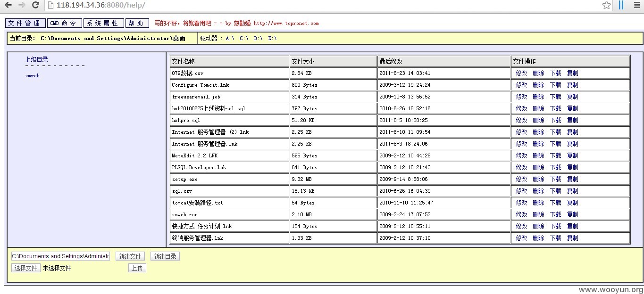Image resolution: width=644 pixels, height=294 pixels.
Task: Switch to drive C:\
Action: [x=244, y=39]
